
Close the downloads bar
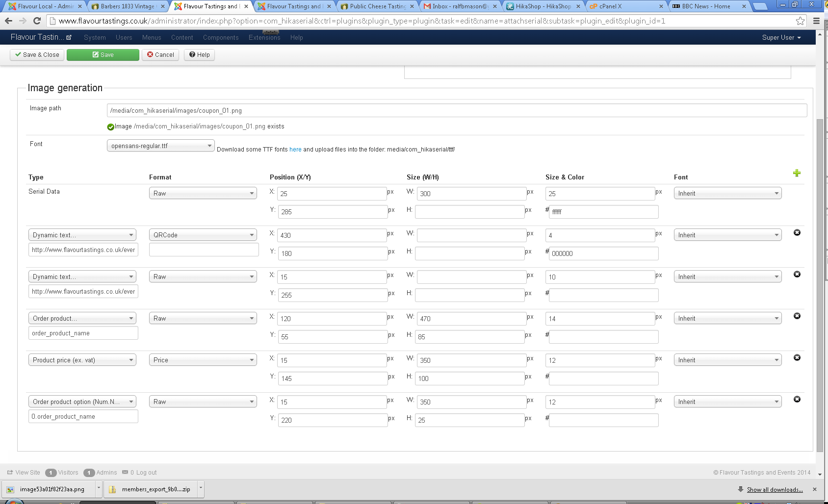tap(815, 489)
